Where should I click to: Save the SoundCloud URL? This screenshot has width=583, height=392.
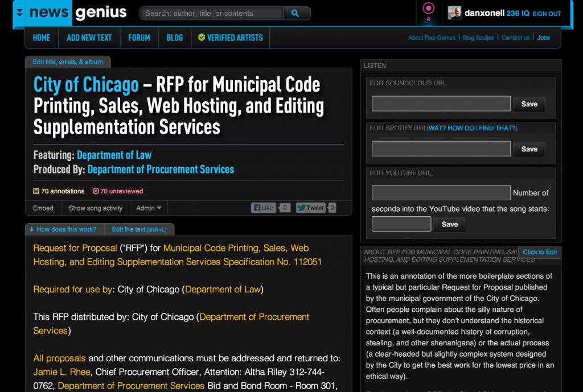pos(529,104)
